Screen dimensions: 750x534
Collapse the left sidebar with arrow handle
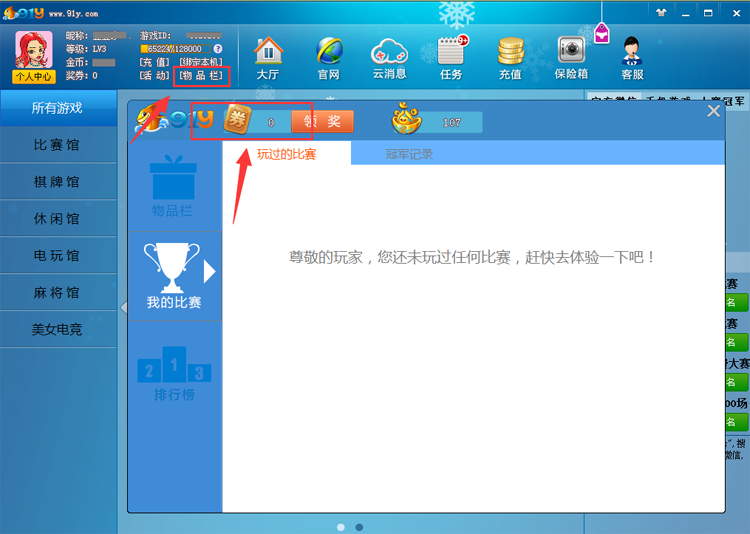pyautogui.click(x=123, y=307)
